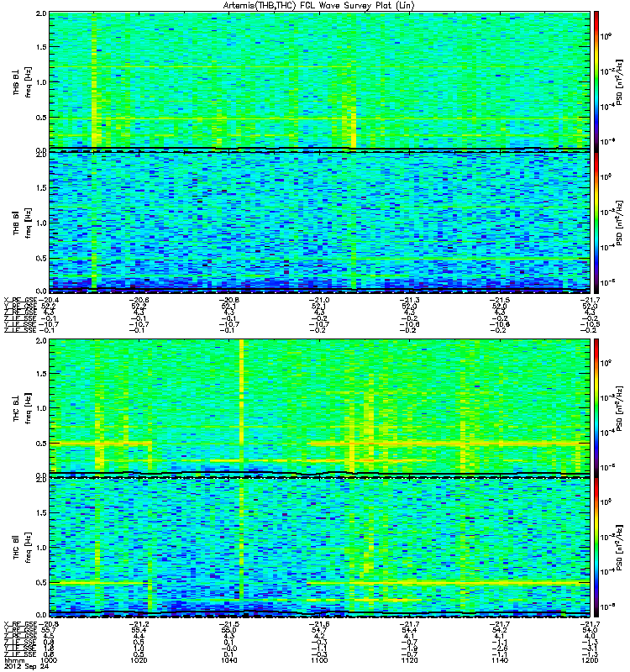The height and width of the screenshot is (672, 630).
Task: Click the 1020 time tick label
Action: click(x=139, y=659)
